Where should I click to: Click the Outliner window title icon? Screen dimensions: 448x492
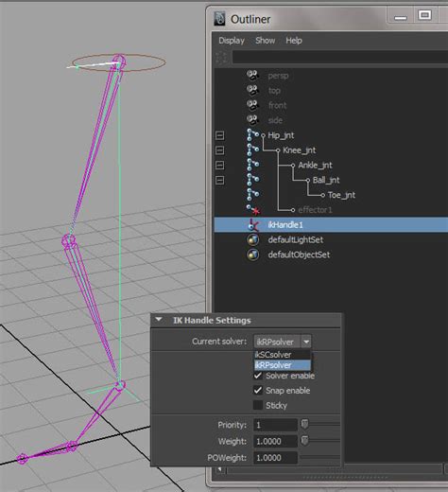pyautogui.click(x=219, y=19)
